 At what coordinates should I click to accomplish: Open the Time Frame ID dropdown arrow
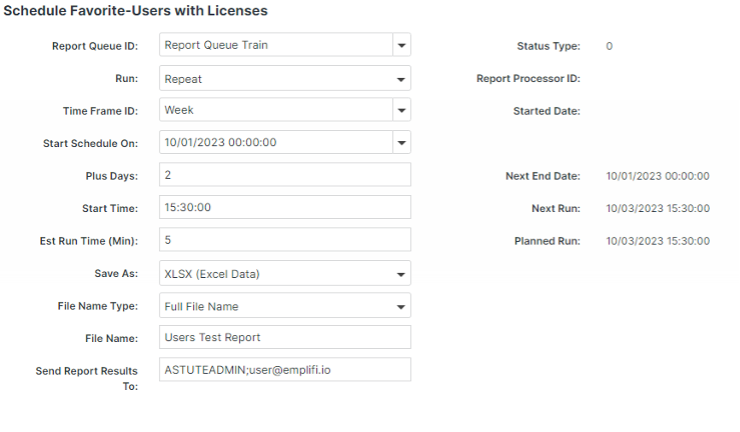pos(401,111)
